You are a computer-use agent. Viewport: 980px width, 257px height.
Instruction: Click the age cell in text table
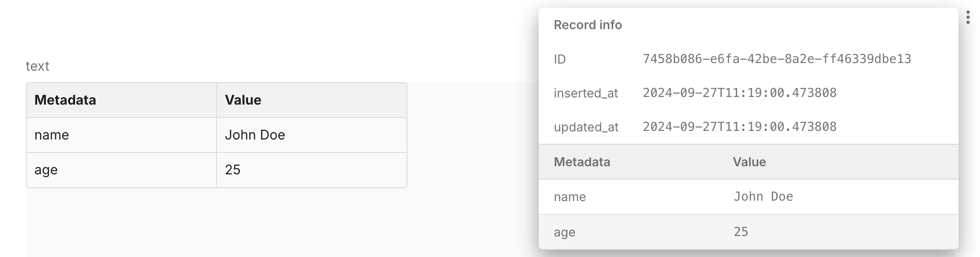122,170
